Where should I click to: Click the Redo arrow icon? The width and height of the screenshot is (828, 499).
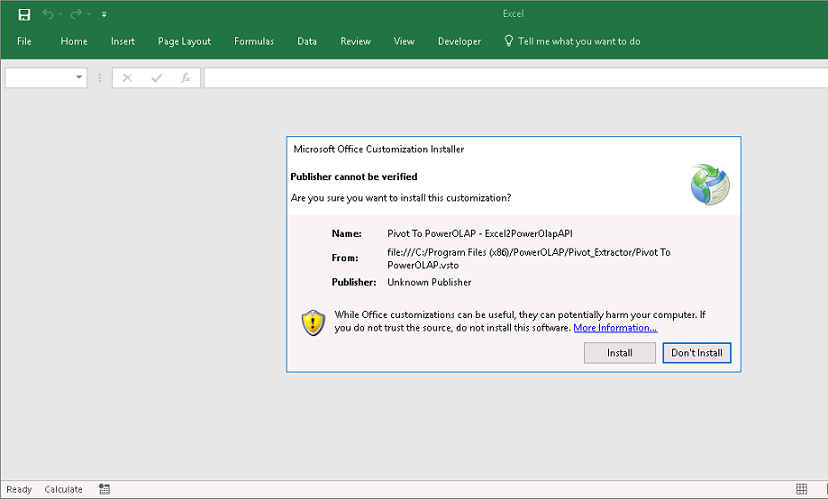pos(76,14)
